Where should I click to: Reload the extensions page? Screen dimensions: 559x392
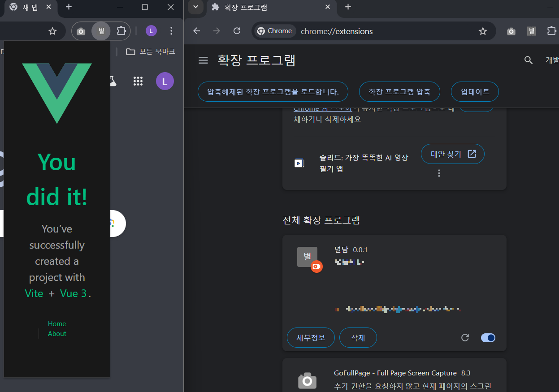tap(237, 31)
